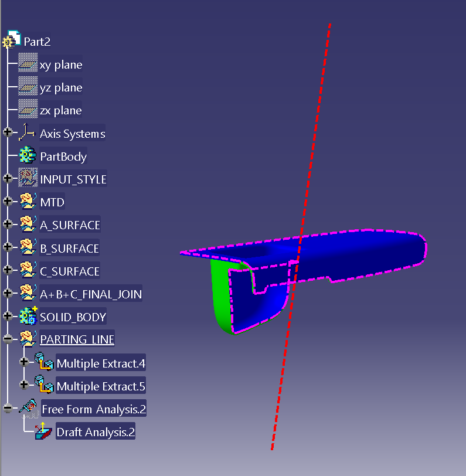This screenshot has width=466, height=476.
Task: Expand the Multiple Extract.4 node
Action: point(23,362)
